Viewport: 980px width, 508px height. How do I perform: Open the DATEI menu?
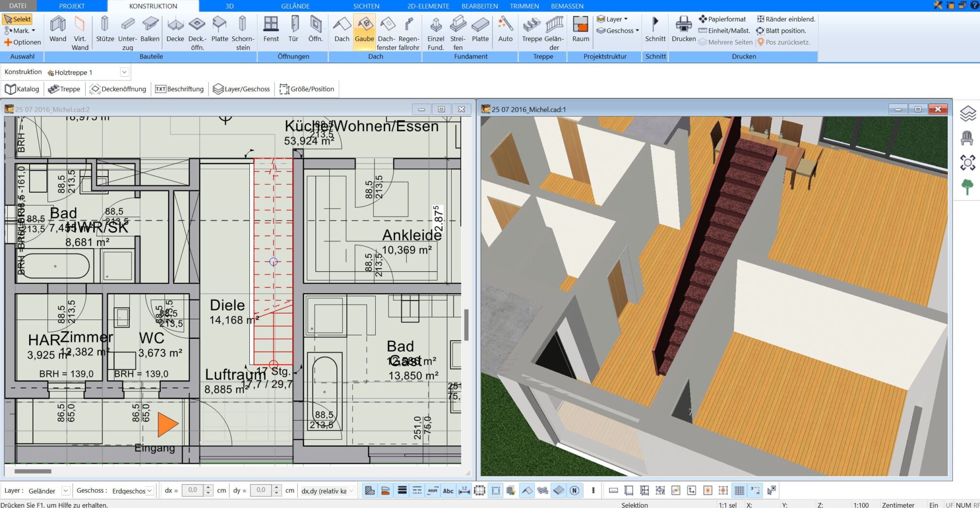(x=18, y=6)
